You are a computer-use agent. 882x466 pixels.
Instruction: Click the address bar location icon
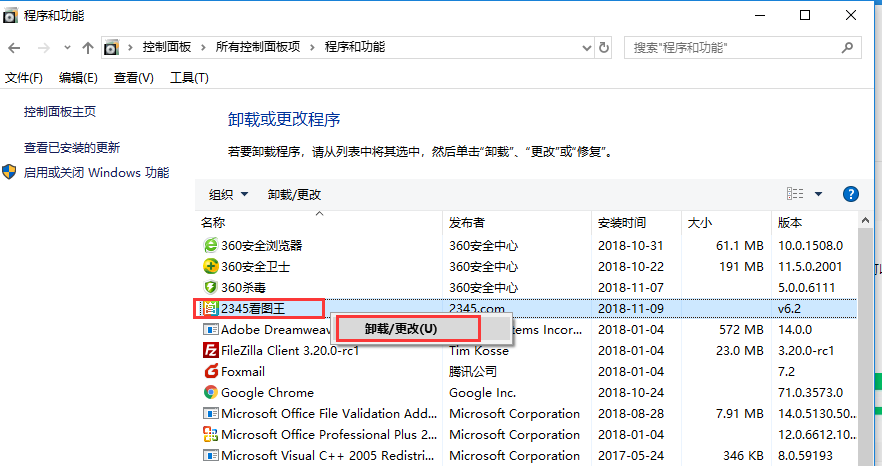pyautogui.click(x=111, y=48)
